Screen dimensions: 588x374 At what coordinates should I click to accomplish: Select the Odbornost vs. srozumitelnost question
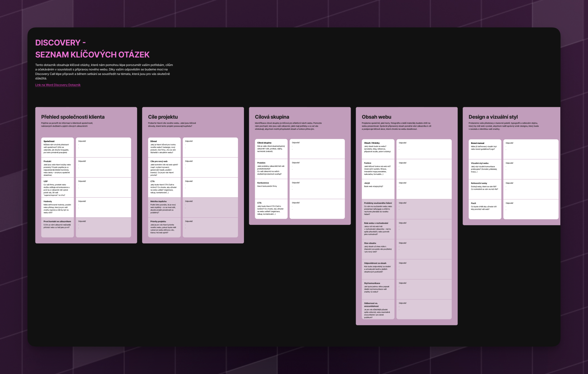[378, 309]
